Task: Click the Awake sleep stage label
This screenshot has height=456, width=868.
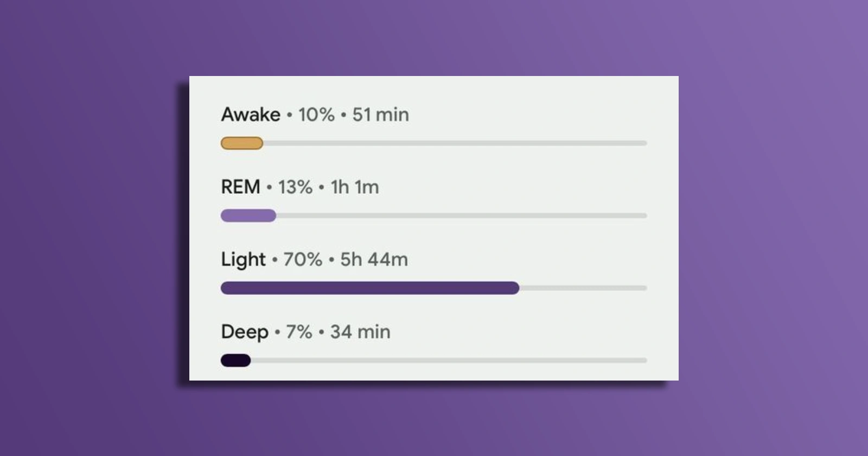Action: coord(251,115)
